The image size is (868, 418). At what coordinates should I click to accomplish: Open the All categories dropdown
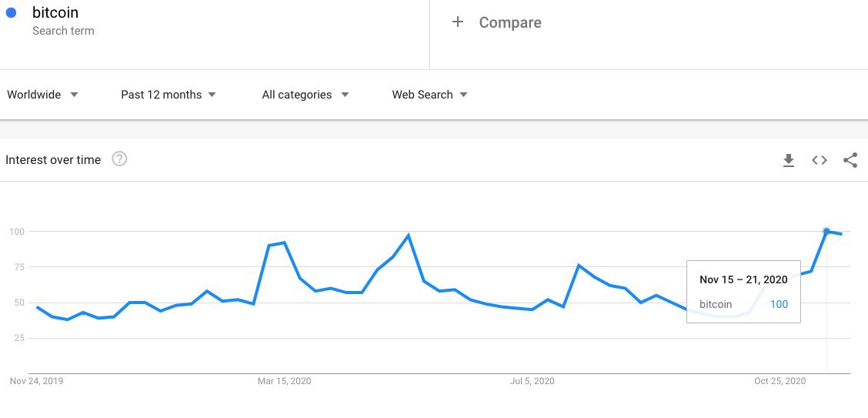305,95
